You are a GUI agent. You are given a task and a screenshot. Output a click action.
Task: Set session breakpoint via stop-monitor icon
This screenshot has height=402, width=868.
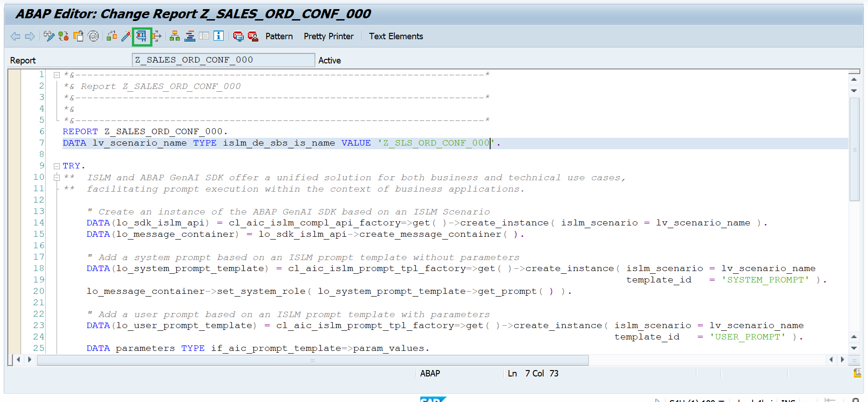(238, 36)
